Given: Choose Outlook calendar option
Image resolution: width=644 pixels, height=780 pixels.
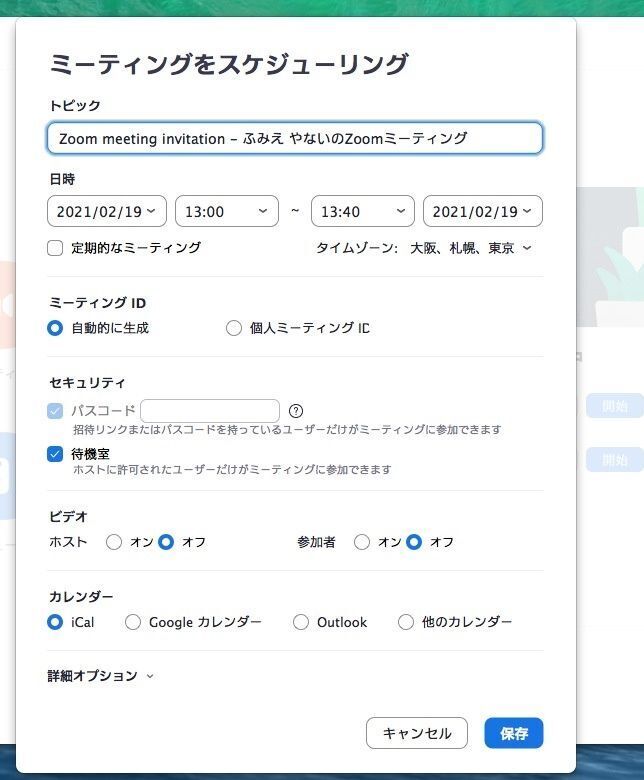Looking at the screenshot, I should 301,622.
